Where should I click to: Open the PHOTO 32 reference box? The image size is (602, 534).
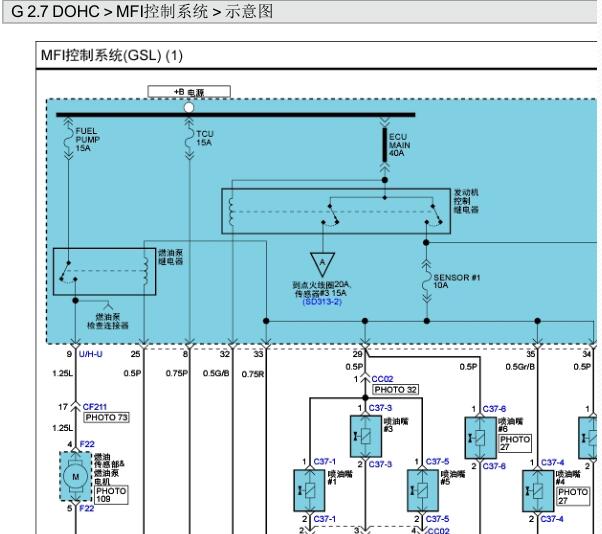tap(396, 390)
